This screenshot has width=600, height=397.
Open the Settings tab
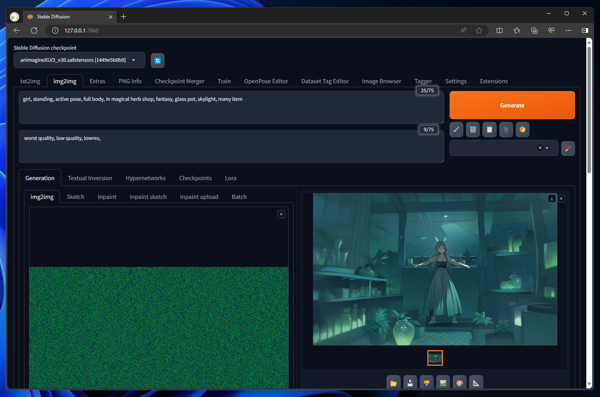[456, 81]
